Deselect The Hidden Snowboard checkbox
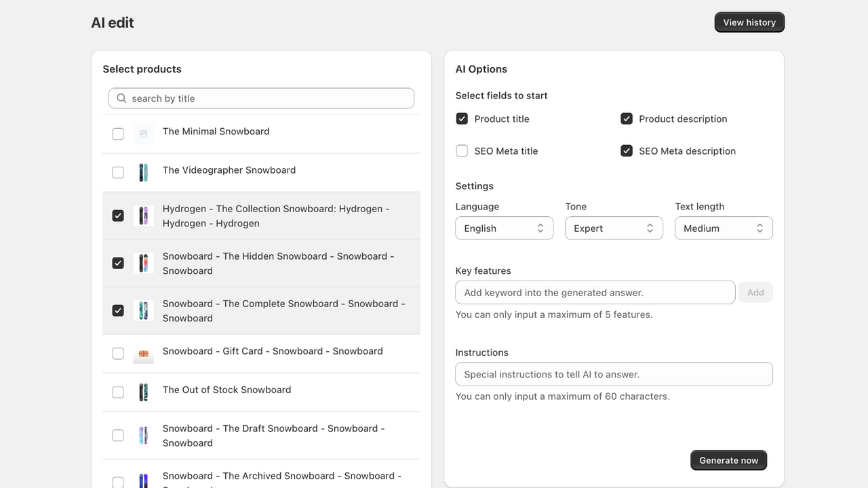 pos(118,263)
